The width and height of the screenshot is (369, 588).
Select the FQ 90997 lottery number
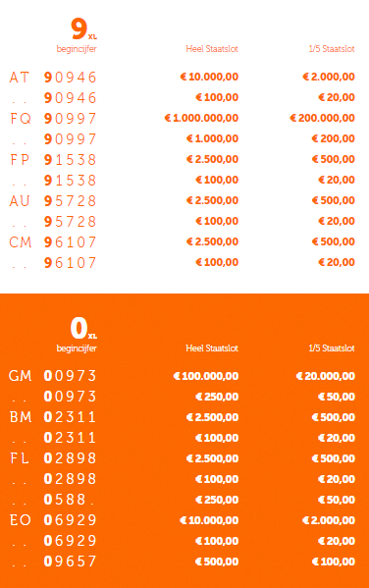coord(53,118)
